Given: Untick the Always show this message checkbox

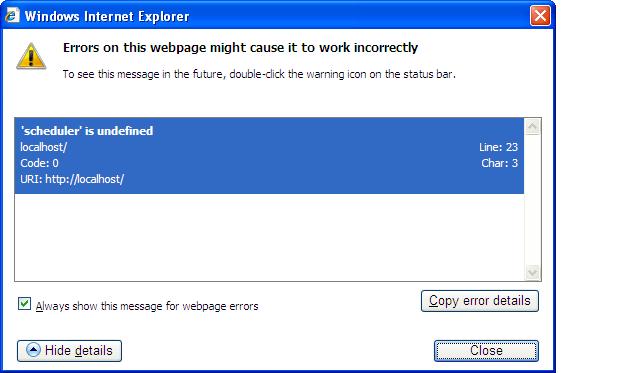Looking at the screenshot, I should click(24, 303).
